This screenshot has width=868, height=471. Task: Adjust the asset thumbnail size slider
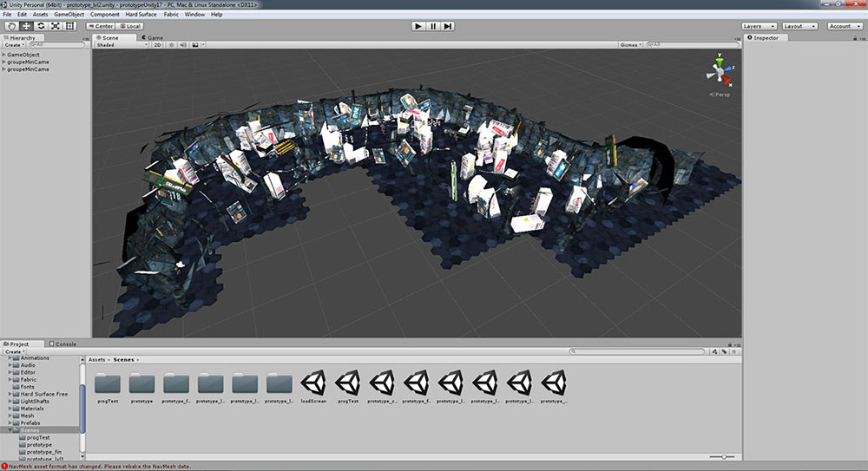[x=722, y=456]
